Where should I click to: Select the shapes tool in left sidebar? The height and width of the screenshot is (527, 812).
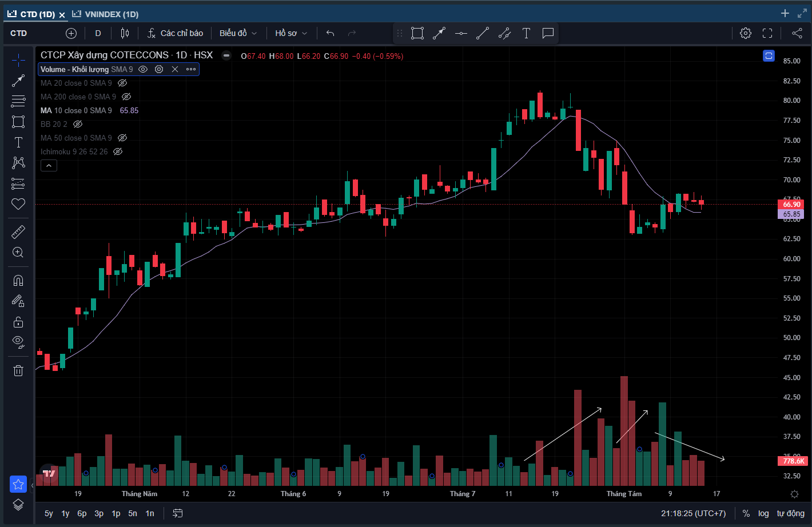point(18,122)
